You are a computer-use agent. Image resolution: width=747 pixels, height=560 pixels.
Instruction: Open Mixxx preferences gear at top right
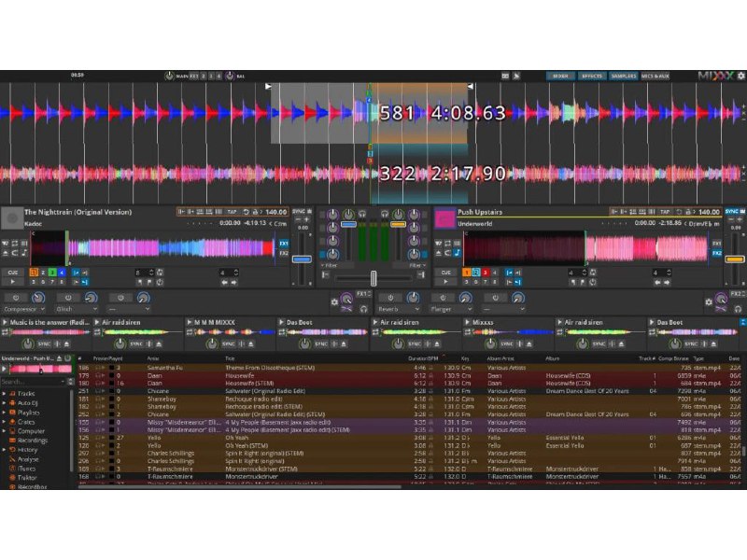click(x=741, y=76)
